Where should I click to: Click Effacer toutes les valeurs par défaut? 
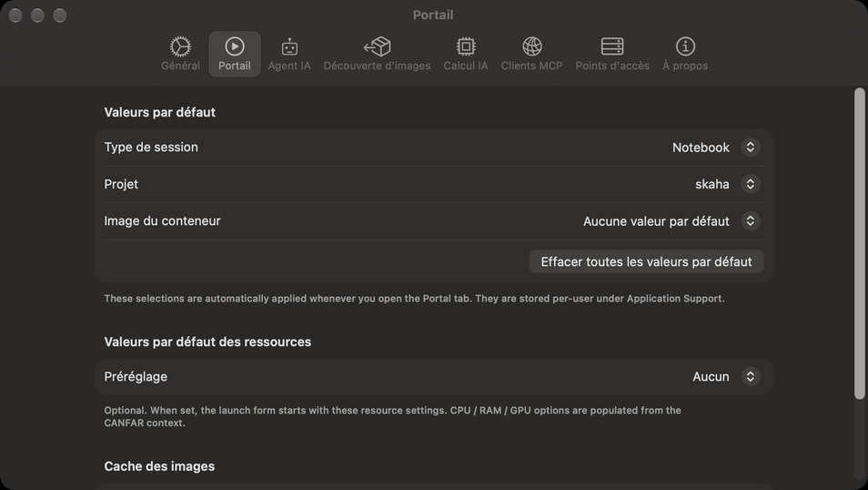(x=646, y=261)
